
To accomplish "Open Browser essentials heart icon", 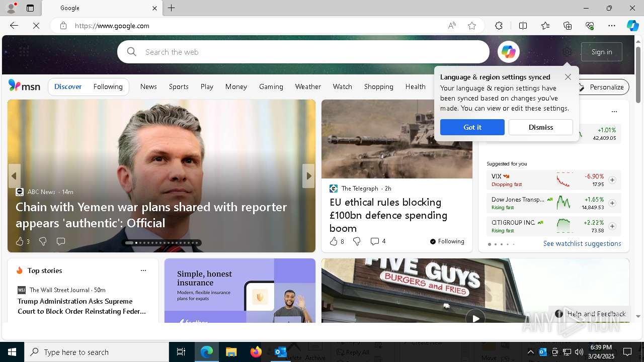I will (590, 26).
